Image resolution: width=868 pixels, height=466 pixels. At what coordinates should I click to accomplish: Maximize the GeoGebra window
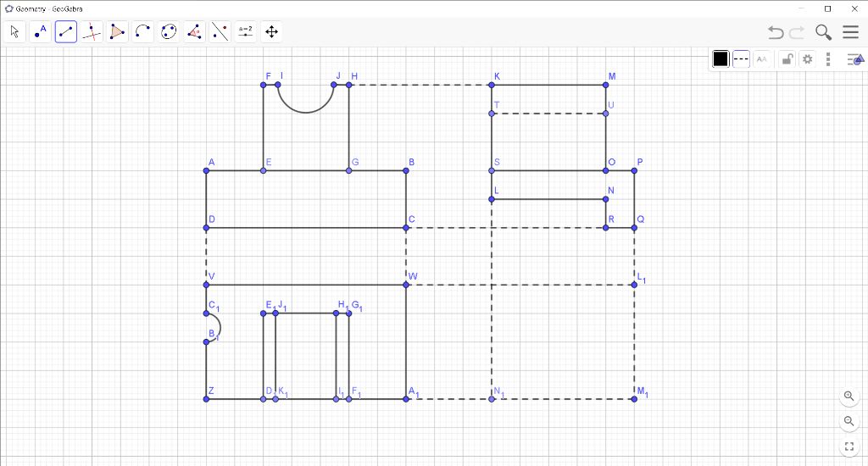point(828,8)
